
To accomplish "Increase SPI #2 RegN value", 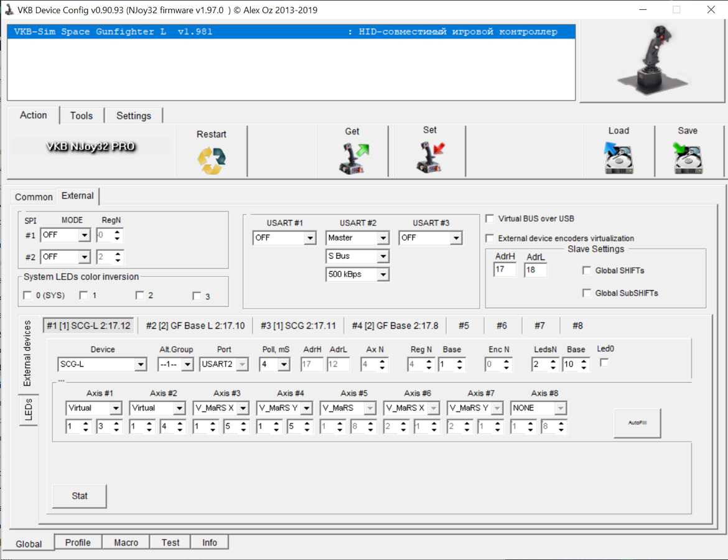I will pos(118,253).
